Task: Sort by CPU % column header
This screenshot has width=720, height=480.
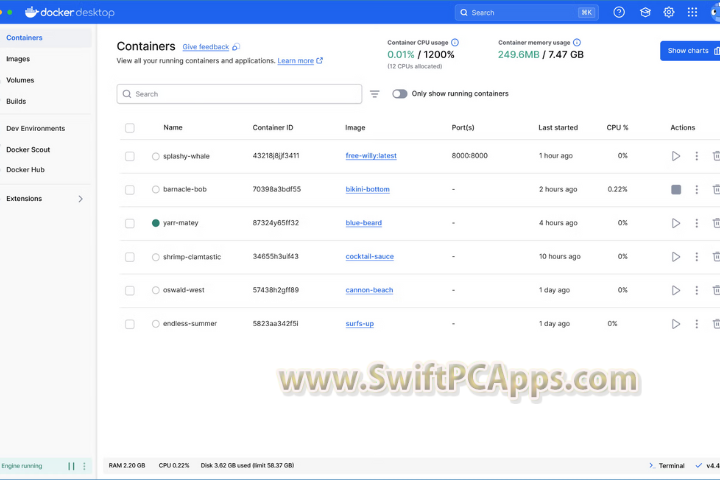Action: (x=617, y=128)
